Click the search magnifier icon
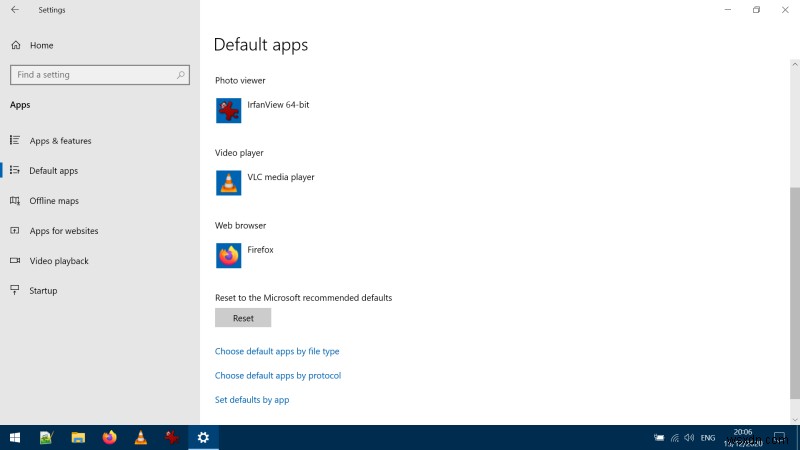 181,75
